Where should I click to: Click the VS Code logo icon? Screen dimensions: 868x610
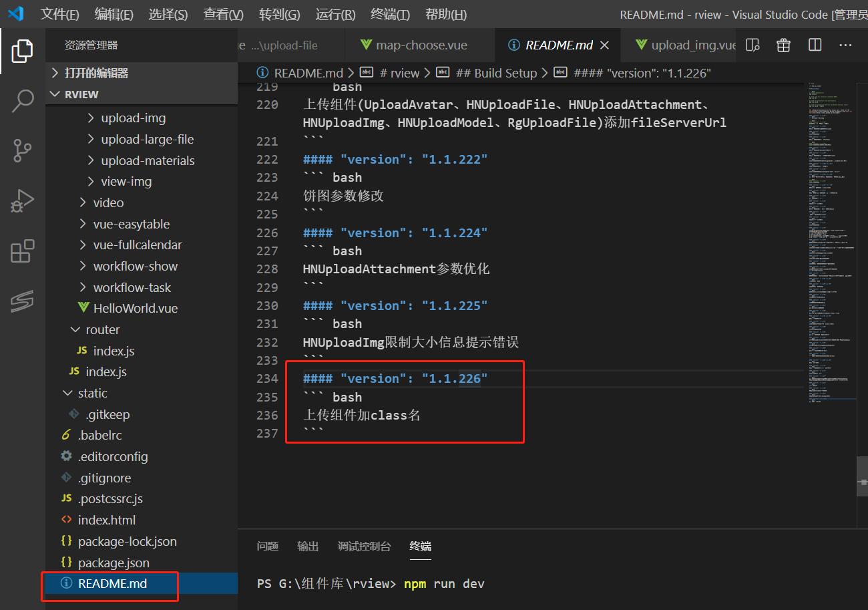(x=16, y=13)
